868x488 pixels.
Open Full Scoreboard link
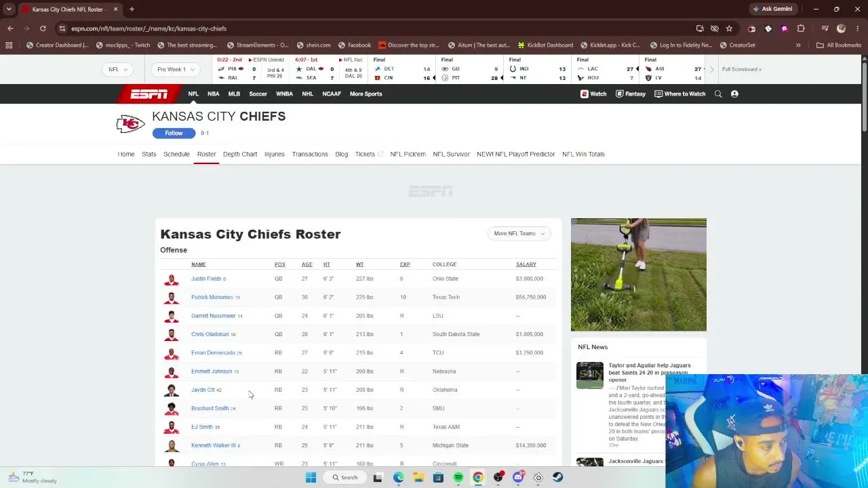click(741, 69)
